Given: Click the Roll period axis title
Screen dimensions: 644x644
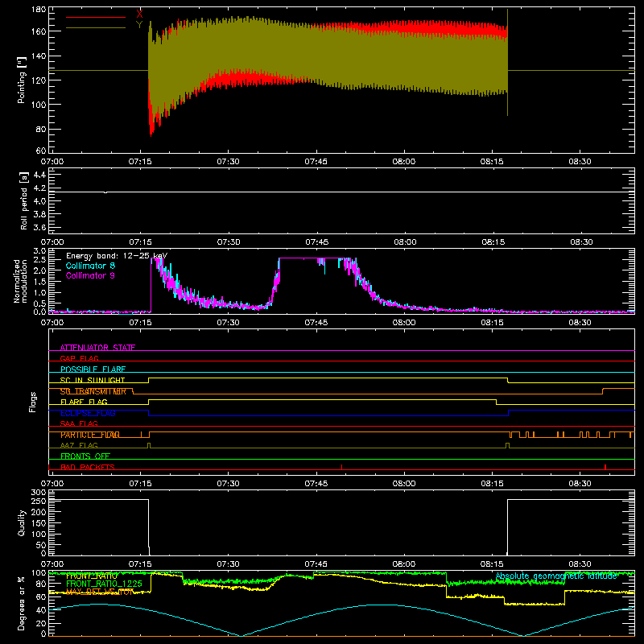Looking at the screenshot, I should pyautogui.click(x=24, y=200).
